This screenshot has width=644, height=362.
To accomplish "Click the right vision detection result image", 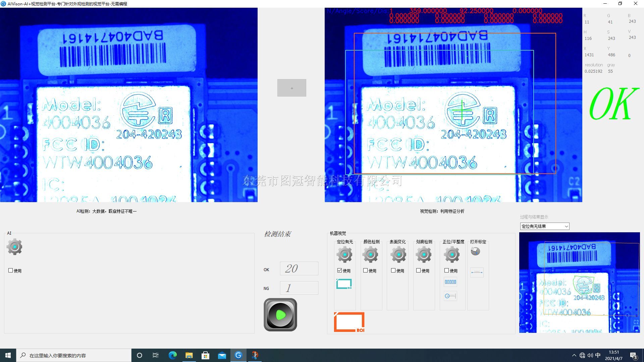I will [453, 105].
